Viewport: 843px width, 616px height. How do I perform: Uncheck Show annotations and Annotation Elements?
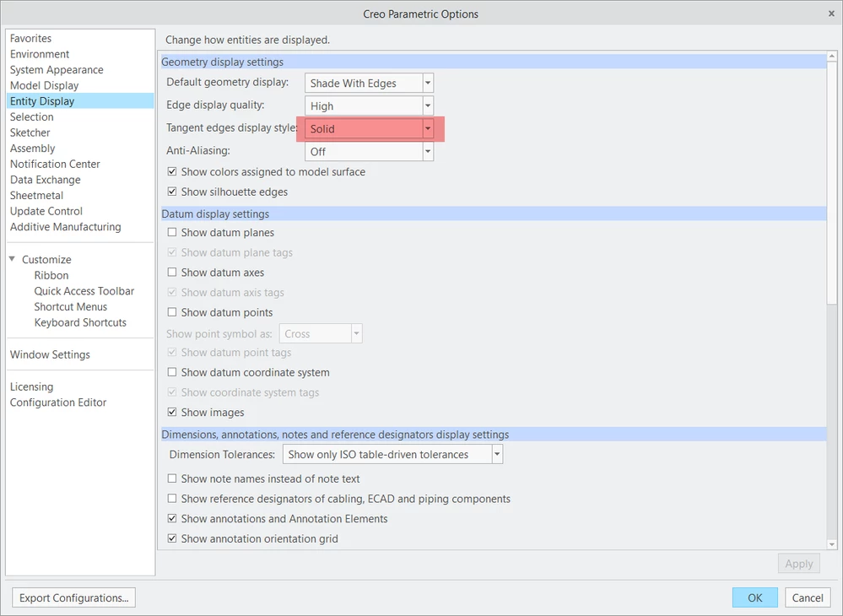pyautogui.click(x=172, y=519)
